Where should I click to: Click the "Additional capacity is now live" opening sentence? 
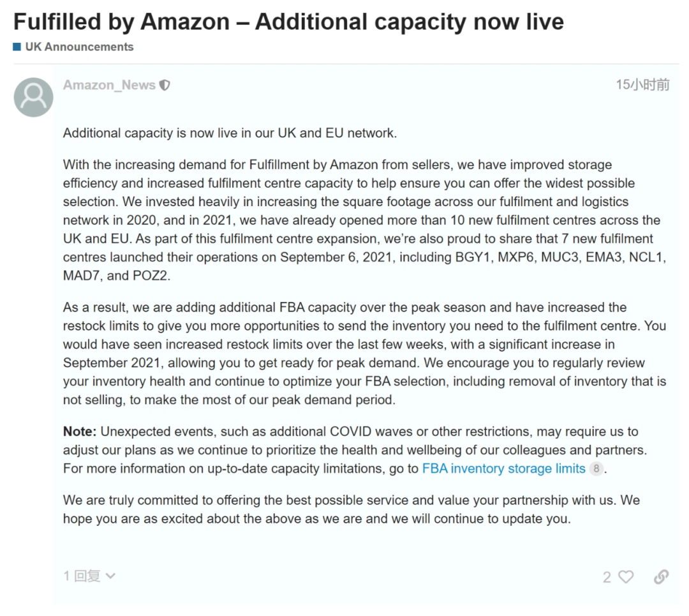point(230,133)
